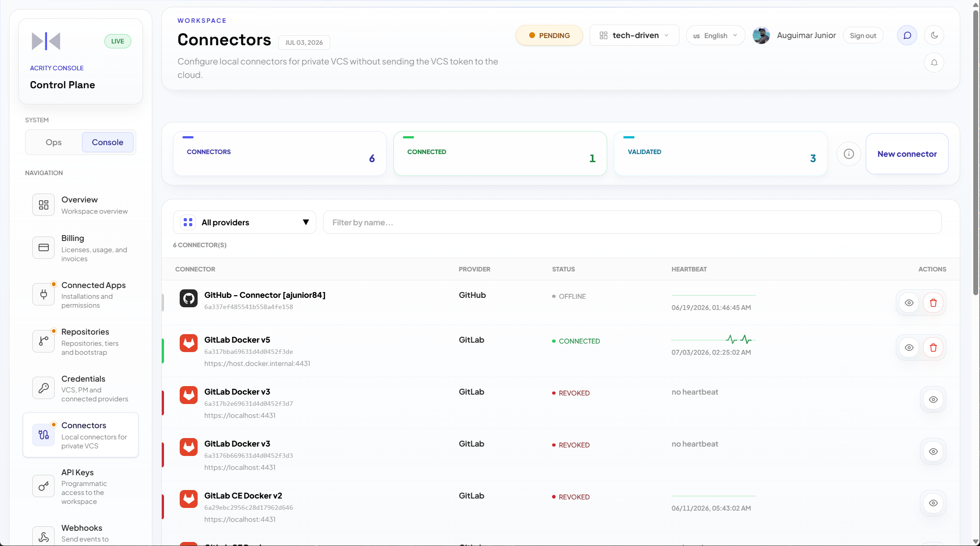
Task: Open the Credentials key icon page
Action: pyautogui.click(x=43, y=388)
